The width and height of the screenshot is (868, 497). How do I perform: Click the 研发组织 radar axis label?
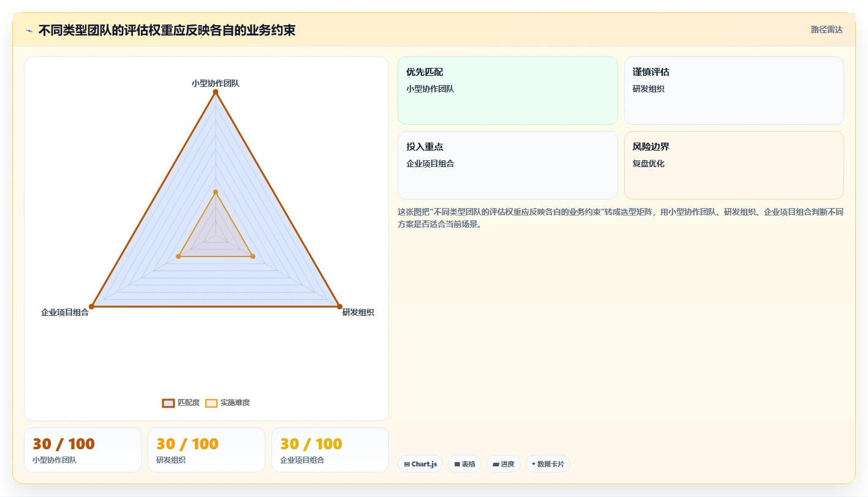(358, 312)
